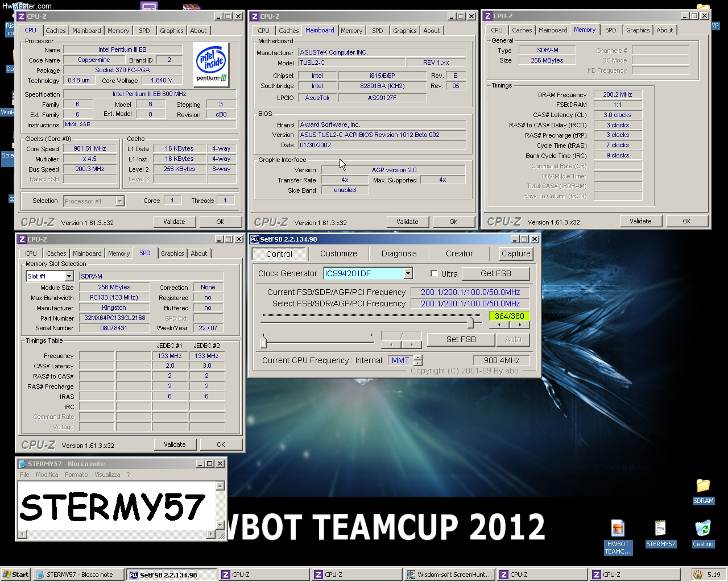Image resolution: width=728 pixels, height=582 pixels.
Task: Click the Current CPU Frequency 900.4MHz field
Action: [x=502, y=360]
